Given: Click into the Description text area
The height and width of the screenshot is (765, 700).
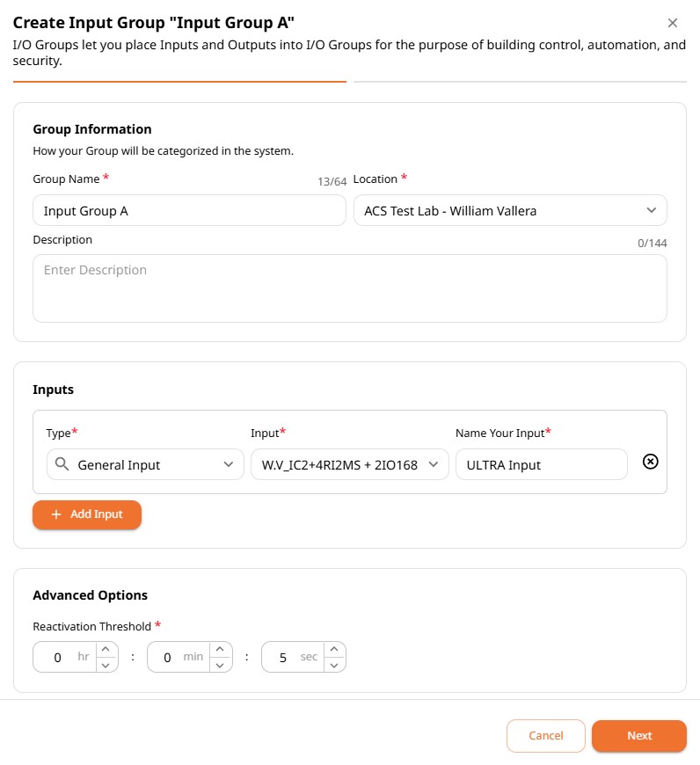Looking at the screenshot, I should [350, 288].
